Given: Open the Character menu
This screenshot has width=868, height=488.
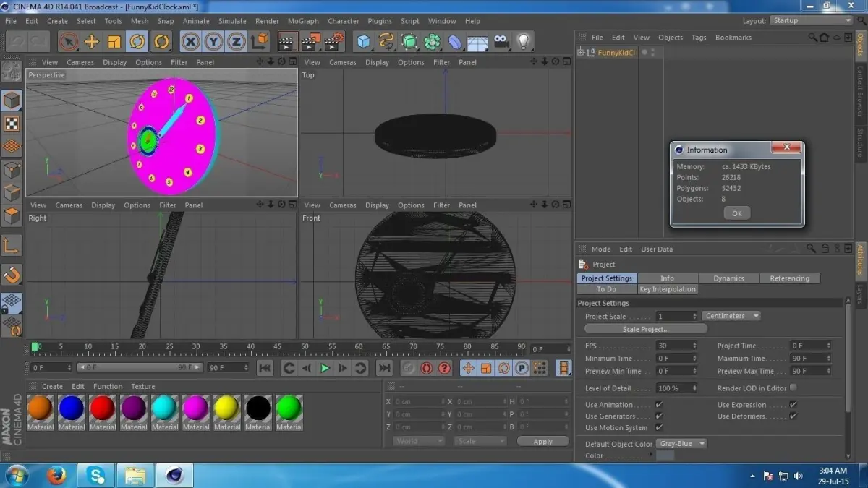Looking at the screenshot, I should 344,21.
